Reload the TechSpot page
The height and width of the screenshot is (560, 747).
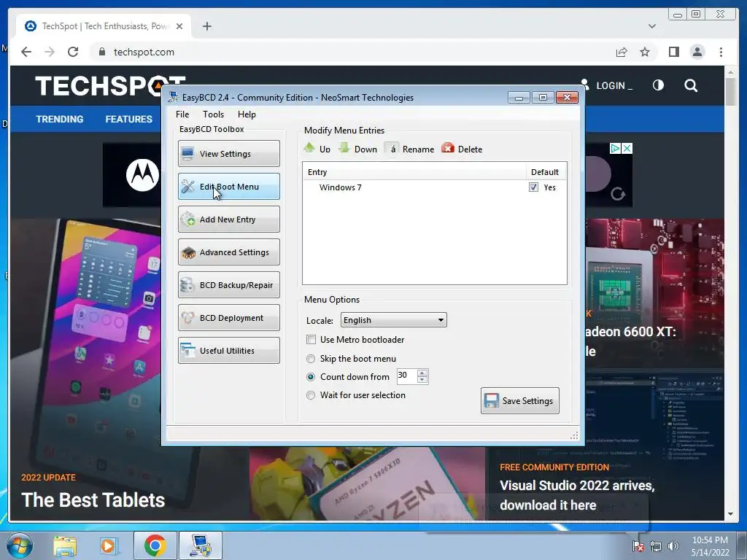pyautogui.click(x=73, y=52)
